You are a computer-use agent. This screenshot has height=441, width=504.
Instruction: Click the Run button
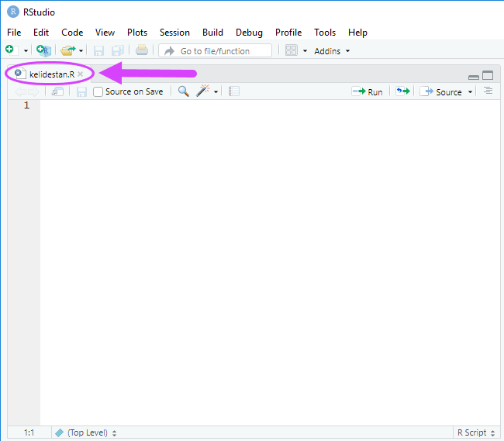point(368,92)
